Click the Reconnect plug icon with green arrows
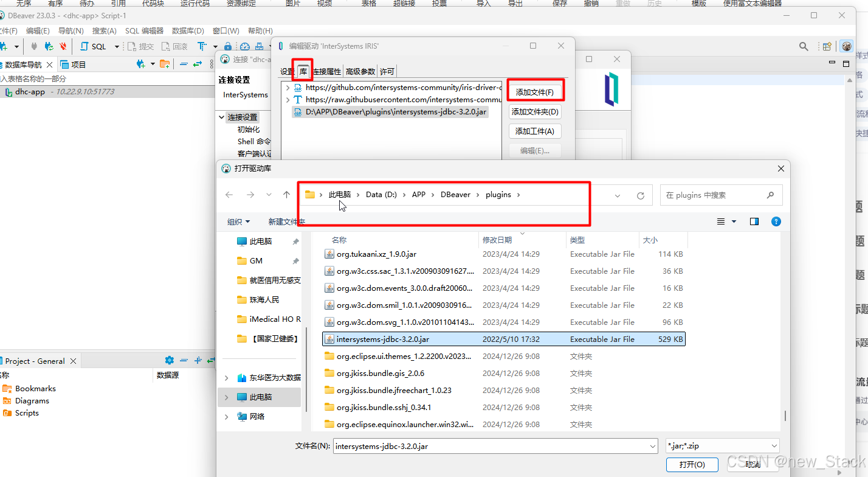 pos(49,46)
